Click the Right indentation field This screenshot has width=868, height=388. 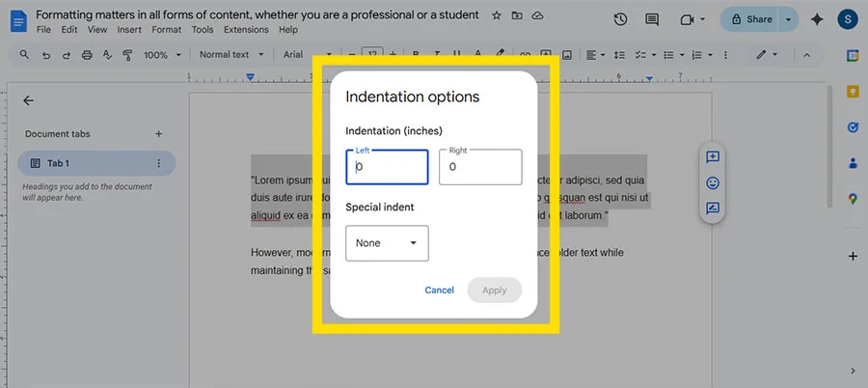coord(480,167)
